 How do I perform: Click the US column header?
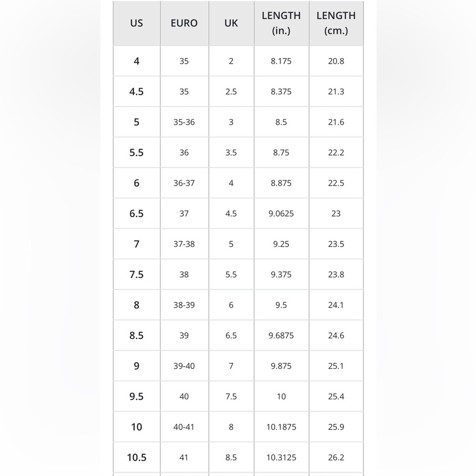pyautogui.click(x=137, y=23)
